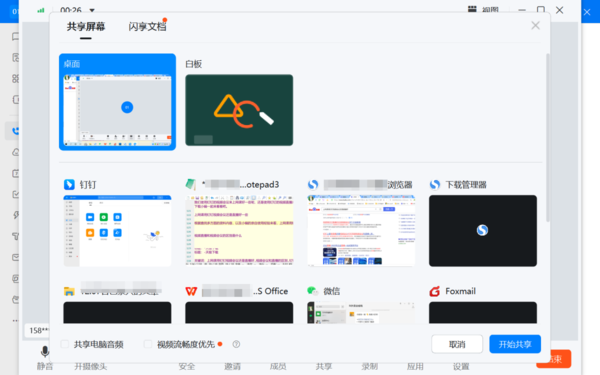Mute the microphone (静音) icon

pyautogui.click(x=45, y=351)
